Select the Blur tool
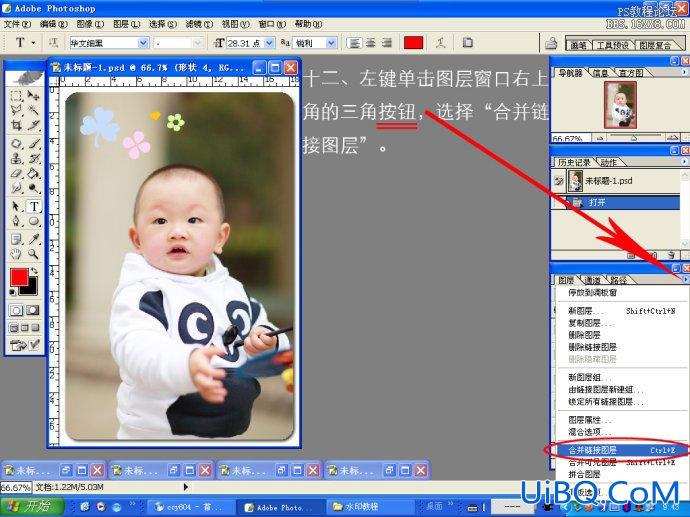The width and height of the screenshot is (690, 517). click(x=16, y=188)
